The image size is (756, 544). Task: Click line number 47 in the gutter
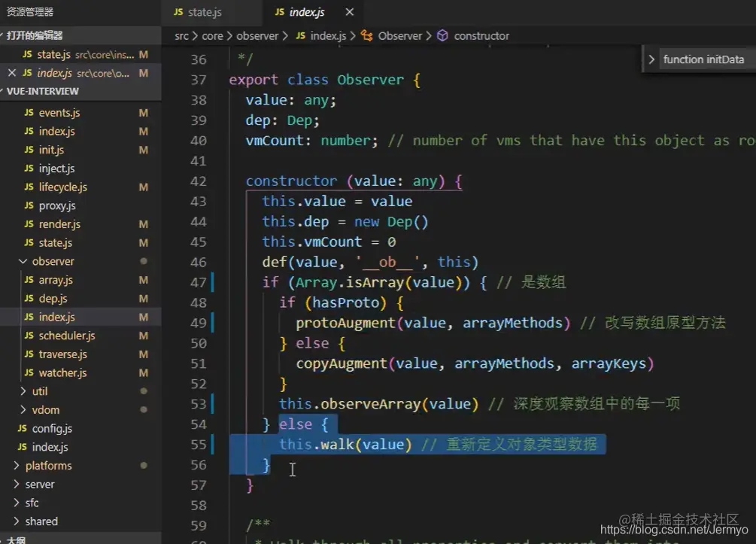198,283
